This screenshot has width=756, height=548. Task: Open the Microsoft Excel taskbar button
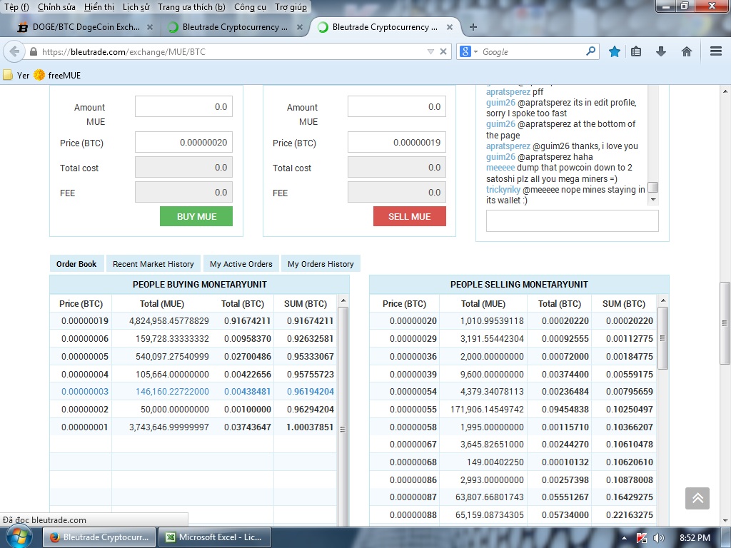tap(214, 537)
